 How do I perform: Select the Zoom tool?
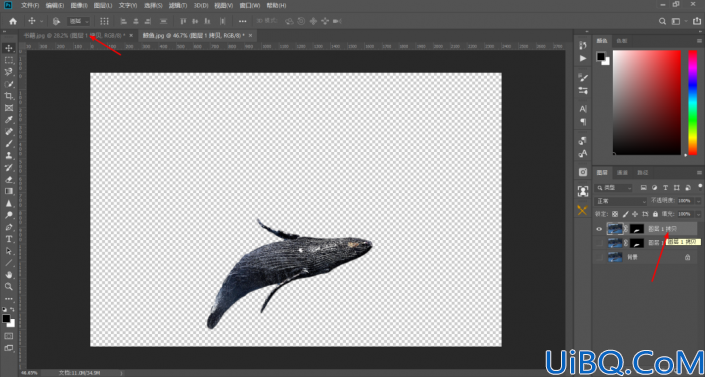9,287
